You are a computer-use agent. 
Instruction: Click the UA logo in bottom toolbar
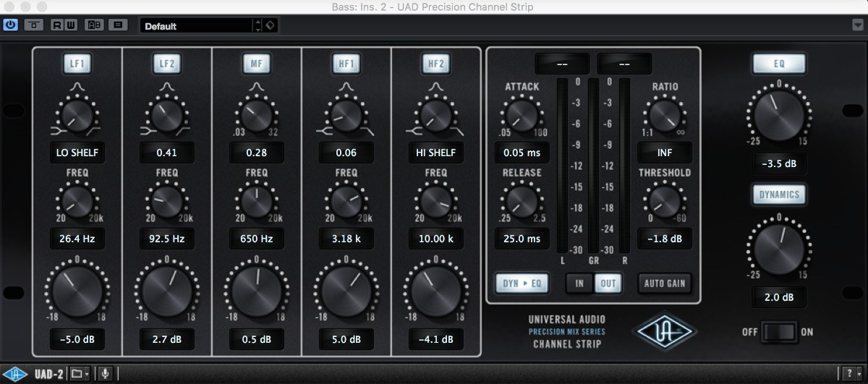coord(17,374)
